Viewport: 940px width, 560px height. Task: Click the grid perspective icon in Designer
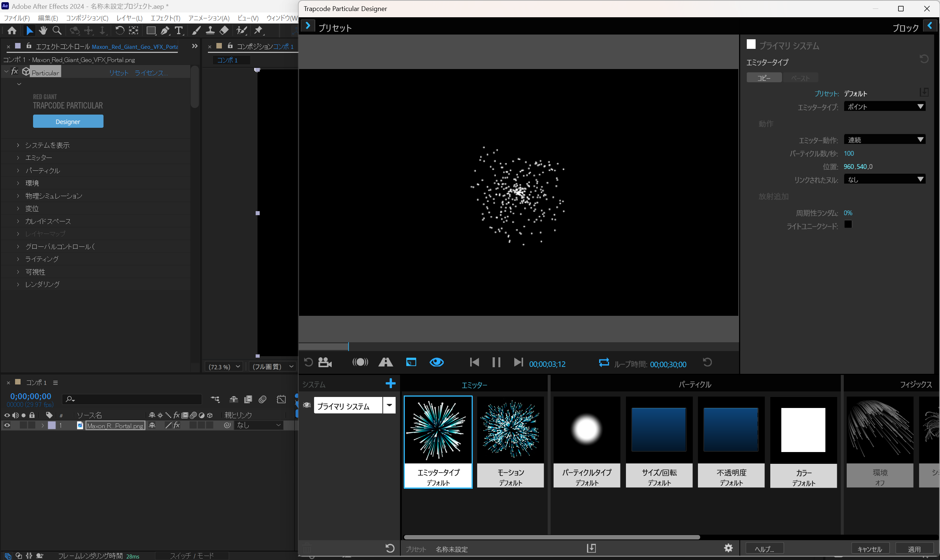(385, 362)
